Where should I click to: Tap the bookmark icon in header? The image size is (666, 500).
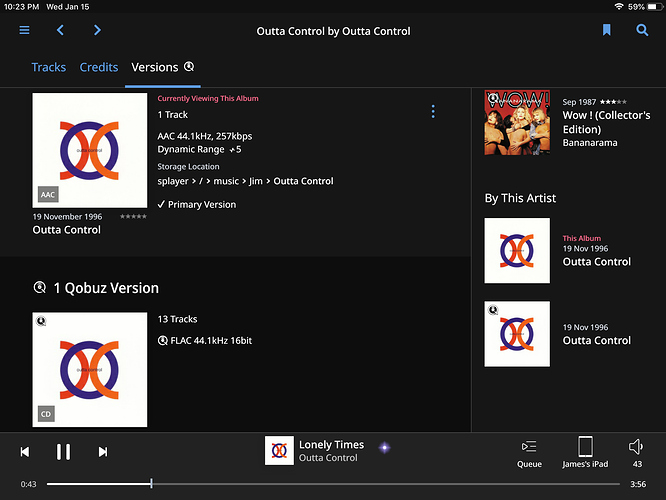[x=607, y=30]
